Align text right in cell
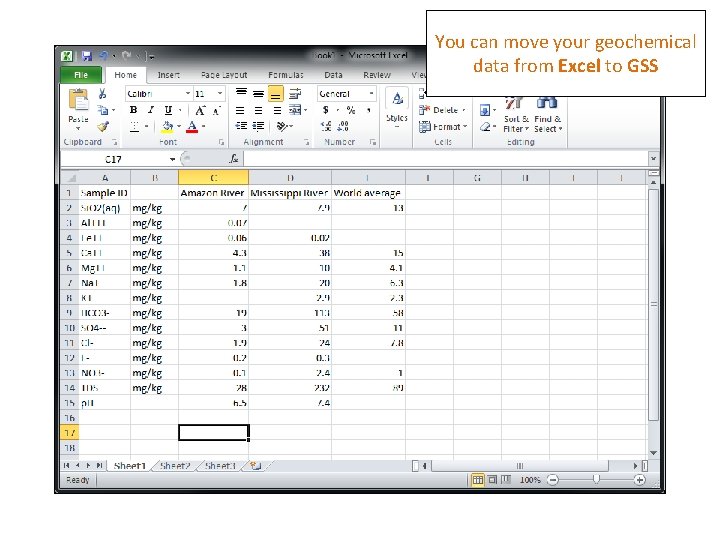Viewport: 720px width, 540px height. (277, 110)
